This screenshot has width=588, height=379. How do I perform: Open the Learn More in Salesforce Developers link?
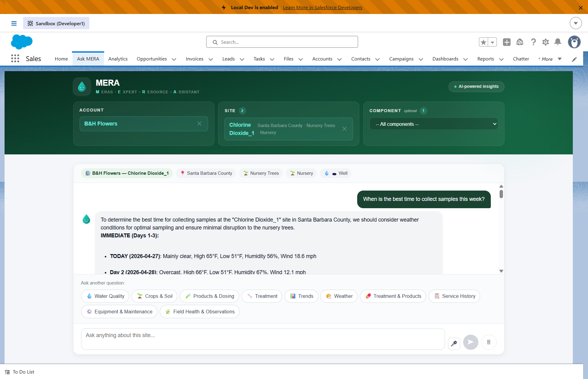coord(323,7)
